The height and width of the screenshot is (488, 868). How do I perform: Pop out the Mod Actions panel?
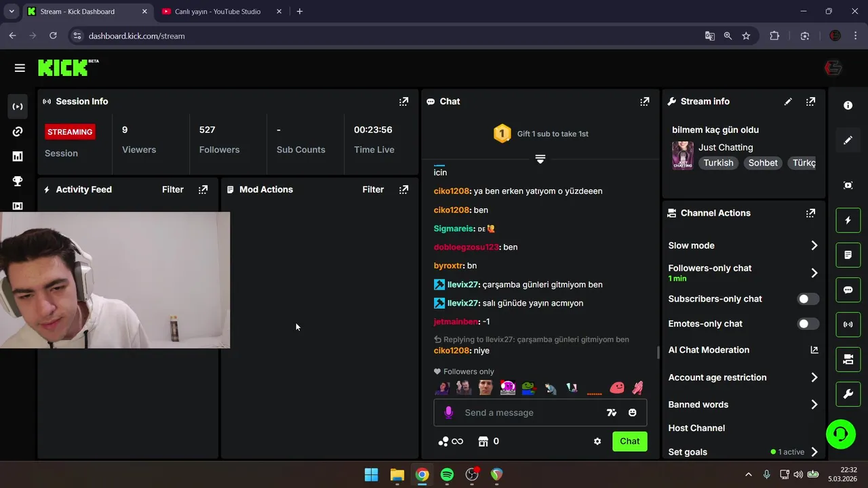click(x=403, y=190)
